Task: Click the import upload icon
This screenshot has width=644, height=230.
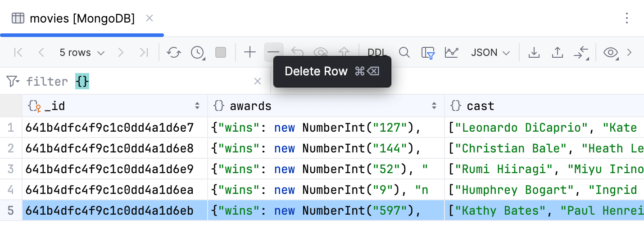Action: point(558,53)
